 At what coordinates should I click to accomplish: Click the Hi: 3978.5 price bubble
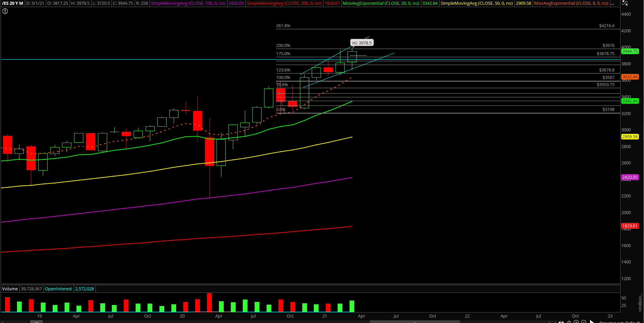click(362, 43)
